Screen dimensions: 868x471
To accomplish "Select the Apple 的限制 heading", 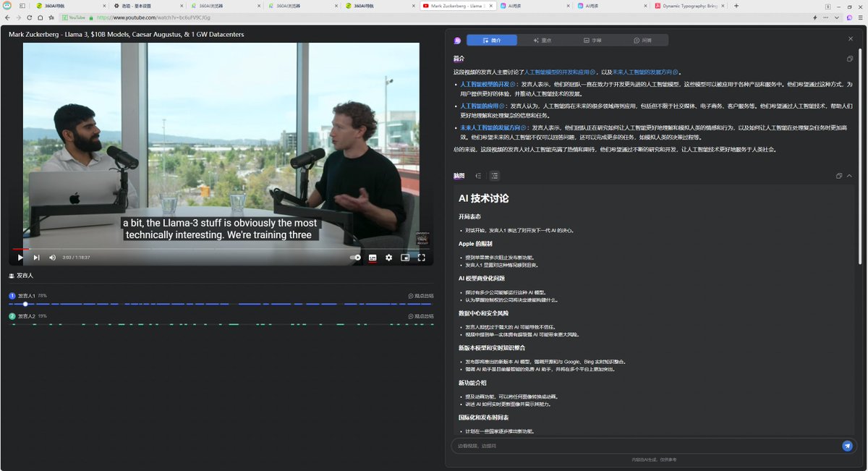I will pos(475,244).
